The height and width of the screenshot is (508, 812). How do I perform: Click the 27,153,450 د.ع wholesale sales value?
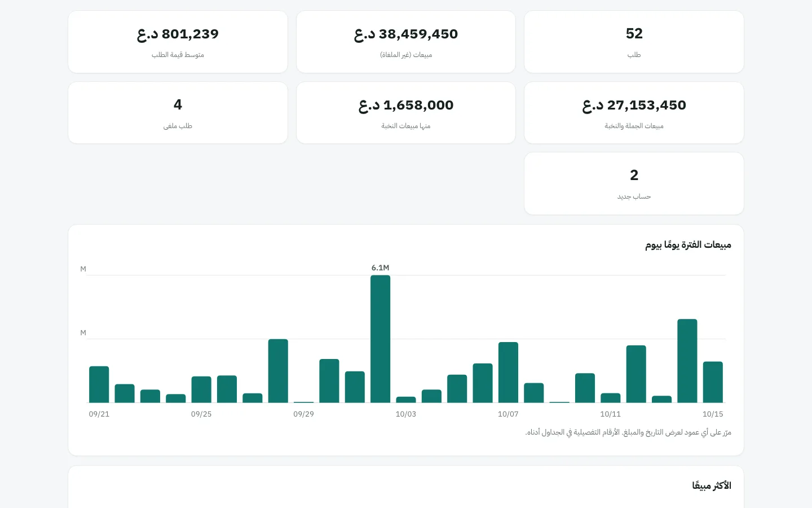pyautogui.click(x=634, y=106)
